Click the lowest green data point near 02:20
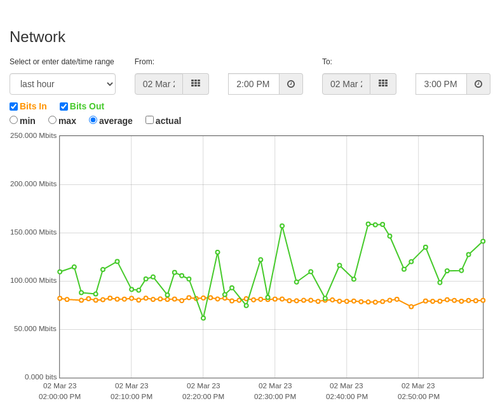The height and width of the screenshot is (403, 500). click(203, 318)
